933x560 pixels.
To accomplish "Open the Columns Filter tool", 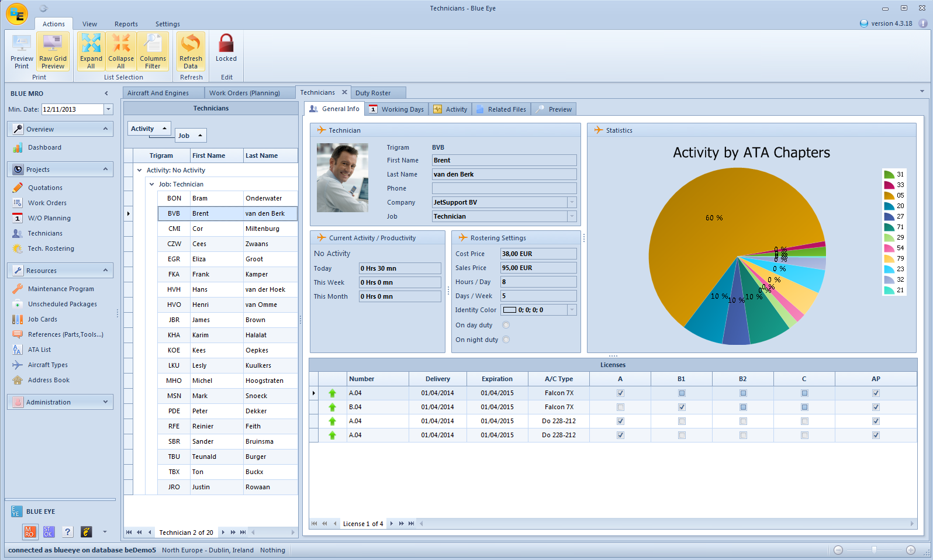I will click(x=153, y=51).
